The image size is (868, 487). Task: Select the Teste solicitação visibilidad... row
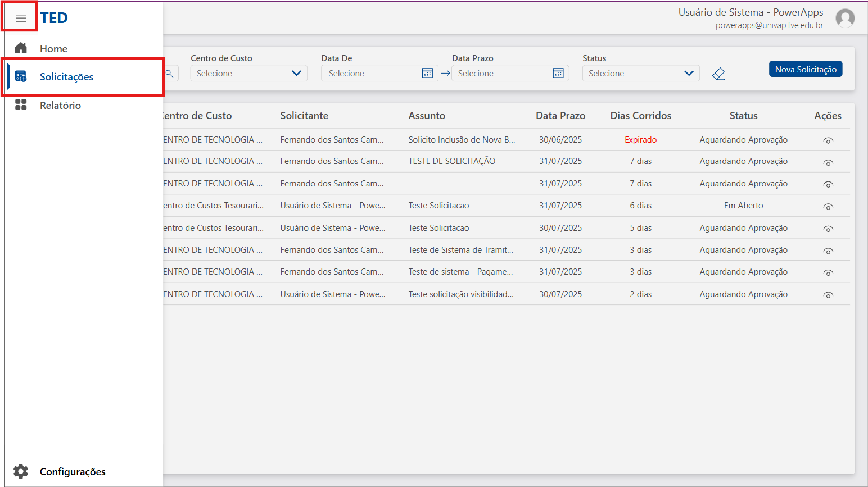(x=460, y=294)
